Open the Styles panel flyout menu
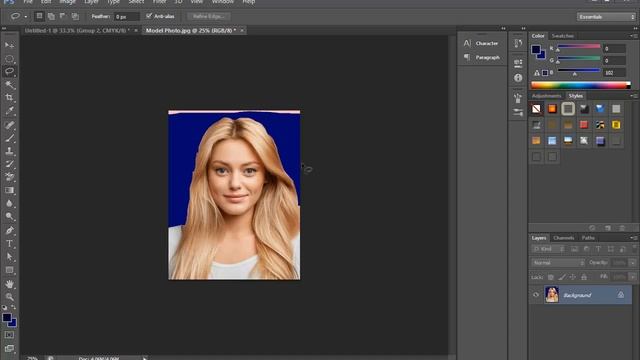Image resolution: width=640 pixels, height=360 pixels. click(634, 96)
